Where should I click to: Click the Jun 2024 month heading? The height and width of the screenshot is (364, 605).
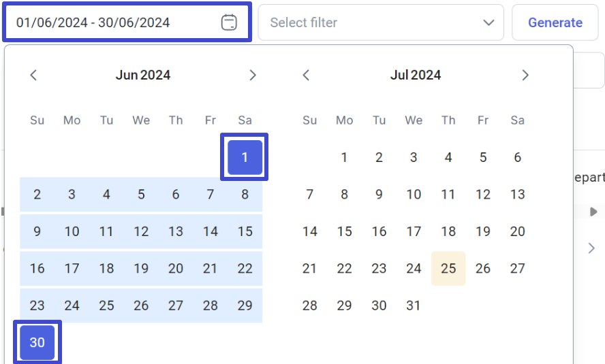[143, 75]
